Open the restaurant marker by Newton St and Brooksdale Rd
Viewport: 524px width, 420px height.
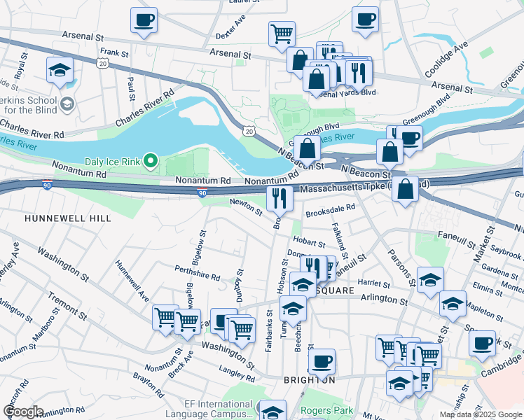click(280, 200)
